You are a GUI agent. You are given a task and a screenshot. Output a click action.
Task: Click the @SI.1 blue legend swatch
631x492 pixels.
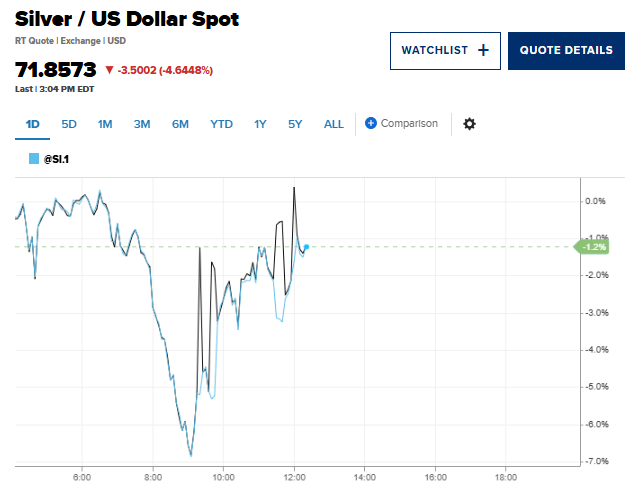tap(34, 159)
